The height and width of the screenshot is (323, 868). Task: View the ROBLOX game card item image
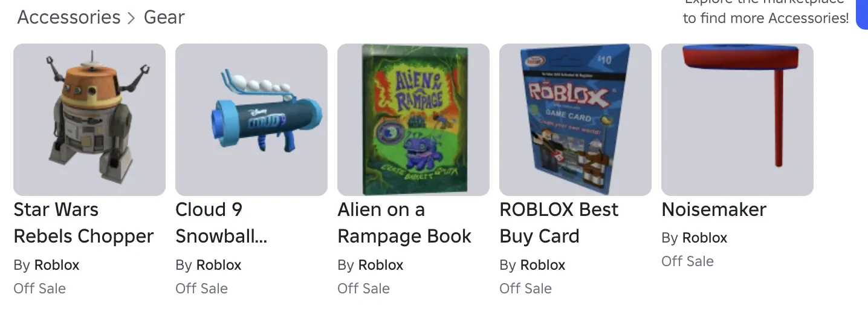(575, 119)
